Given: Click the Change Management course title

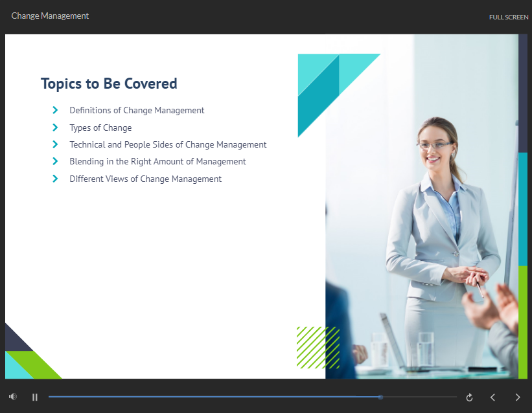Looking at the screenshot, I should [50, 16].
